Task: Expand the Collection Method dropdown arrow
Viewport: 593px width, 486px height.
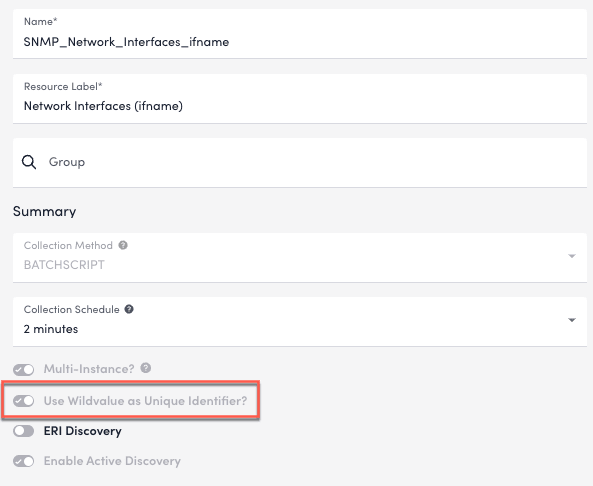Action: pos(572,256)
